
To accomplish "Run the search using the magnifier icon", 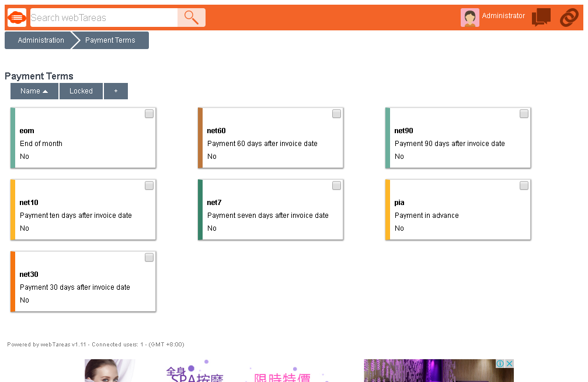I will pos(191,18).
